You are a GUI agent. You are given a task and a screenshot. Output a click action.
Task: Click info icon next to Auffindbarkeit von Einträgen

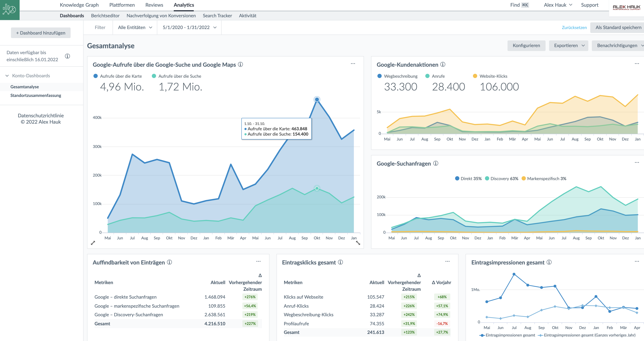pyautogui.click(x=169, y=262)
